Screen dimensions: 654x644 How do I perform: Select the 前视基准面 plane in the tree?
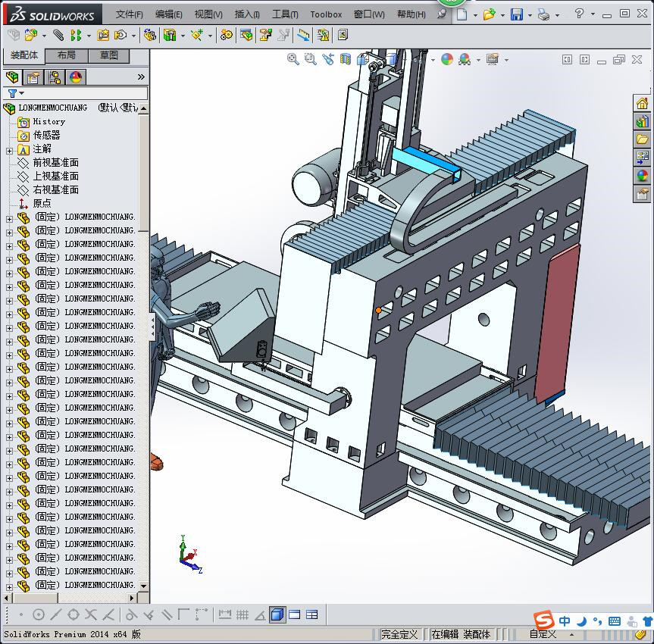tap(55, 163)
